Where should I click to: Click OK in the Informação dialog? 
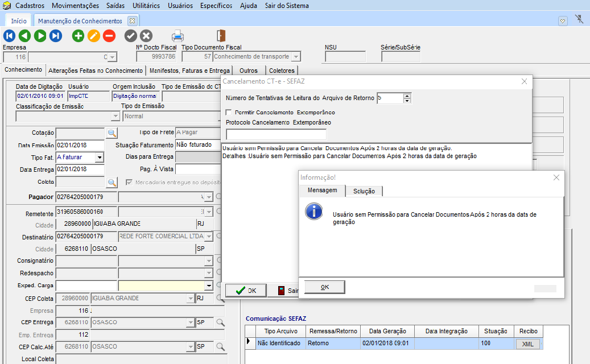(x=325, y=287)
